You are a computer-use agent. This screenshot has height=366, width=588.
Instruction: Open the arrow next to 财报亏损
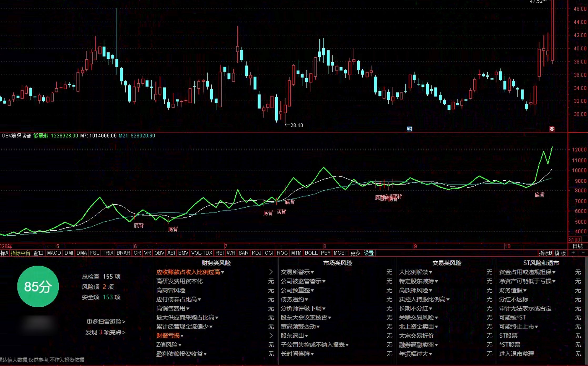coord(271,335)
